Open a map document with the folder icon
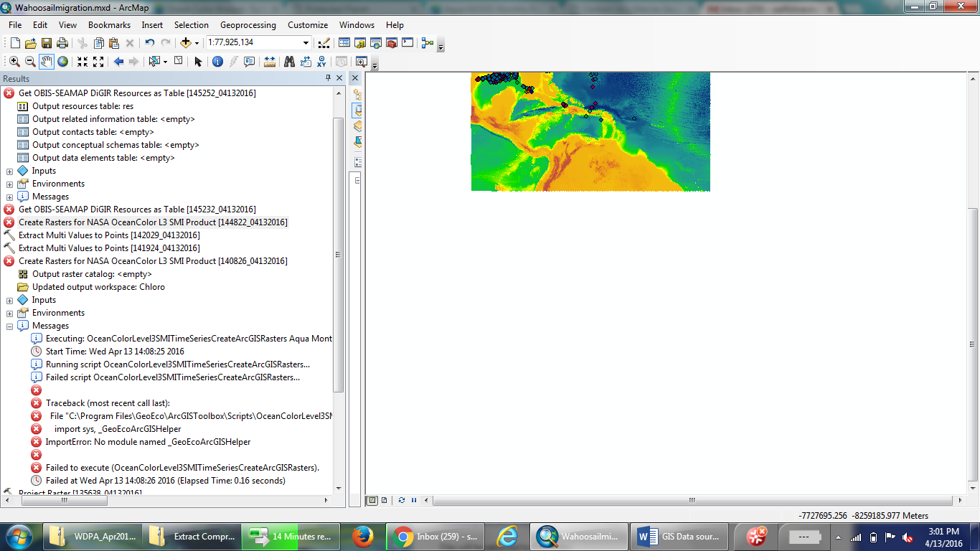Viewport: 980px width, 551px height. pyautogui.click(x=30, y=43)
